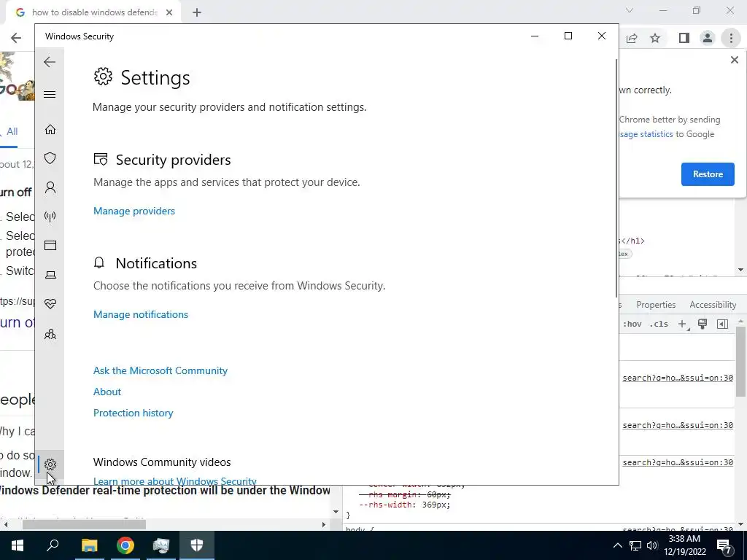The image size is (747, 560).
Task: Toggle computed styles sidebar in DevTools
Action: [x=722, y=324]
